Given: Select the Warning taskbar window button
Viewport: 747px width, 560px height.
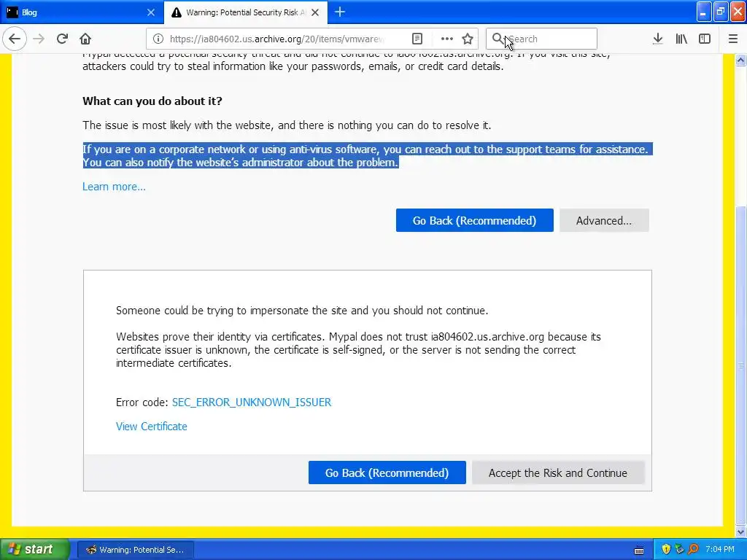Looking at the screenshot, I should tap(136, 550).
